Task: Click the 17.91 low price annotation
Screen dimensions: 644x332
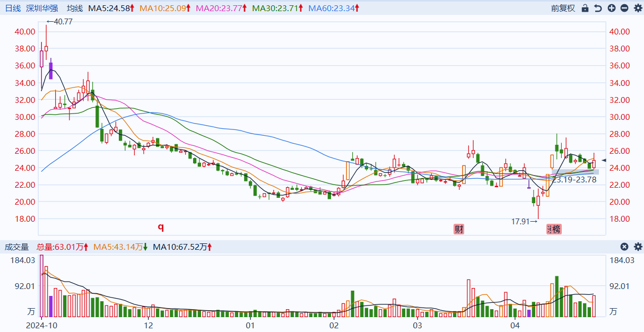Action: coord(525,221)
